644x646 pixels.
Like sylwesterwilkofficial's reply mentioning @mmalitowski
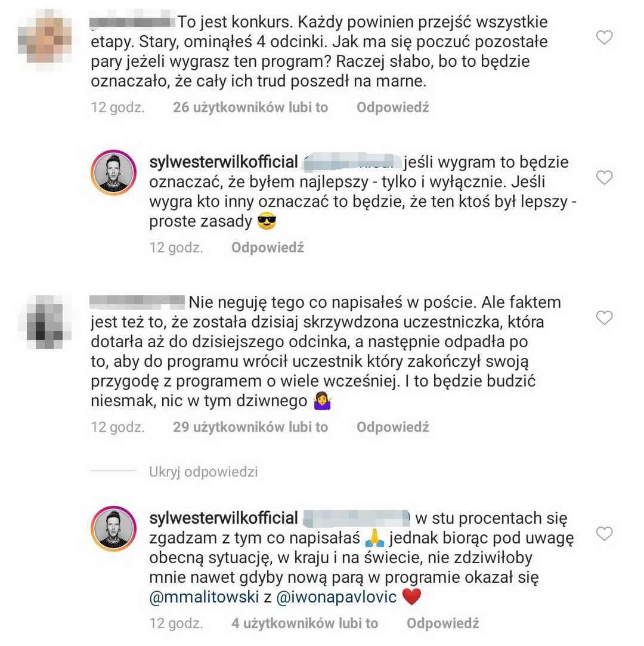tap(604, 533)
